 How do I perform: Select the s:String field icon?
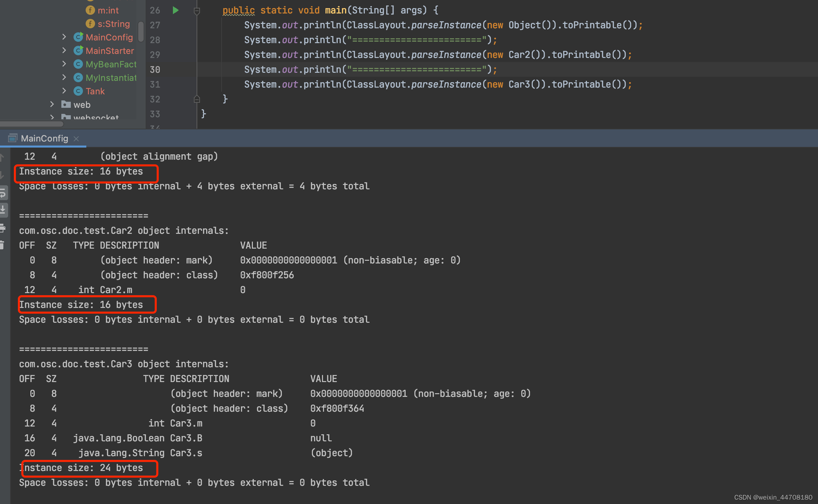click(x=90, y=24)
